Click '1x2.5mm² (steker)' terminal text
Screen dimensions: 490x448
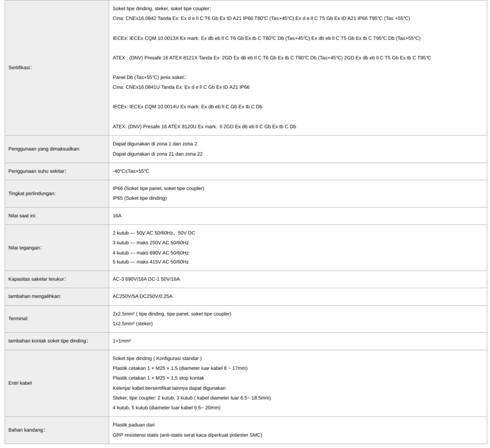[x=132, y=324]
